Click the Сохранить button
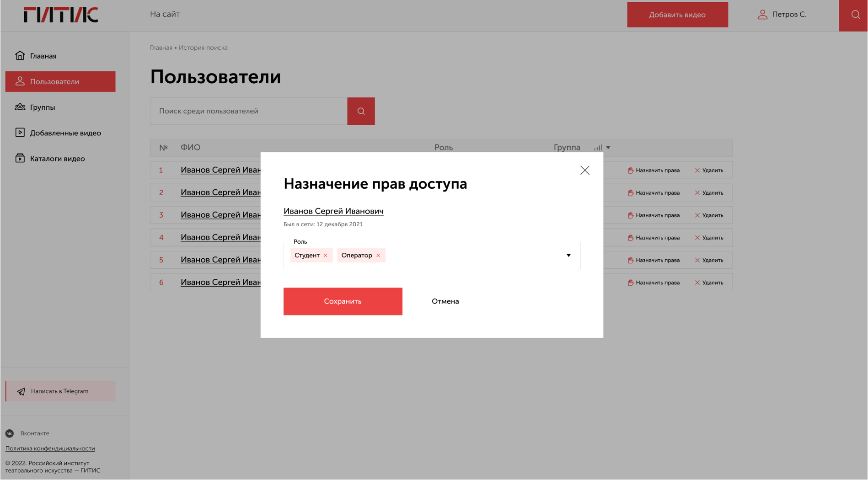 (343, 301)
